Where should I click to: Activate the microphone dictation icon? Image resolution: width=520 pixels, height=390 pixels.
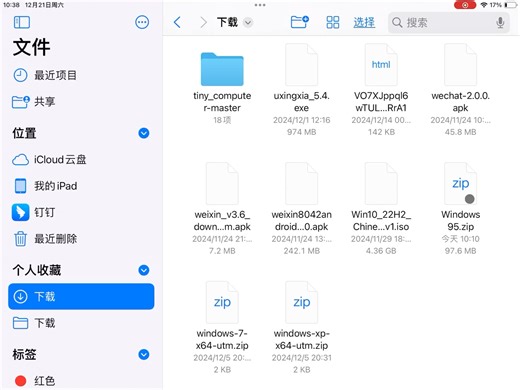tap(500, 23)
